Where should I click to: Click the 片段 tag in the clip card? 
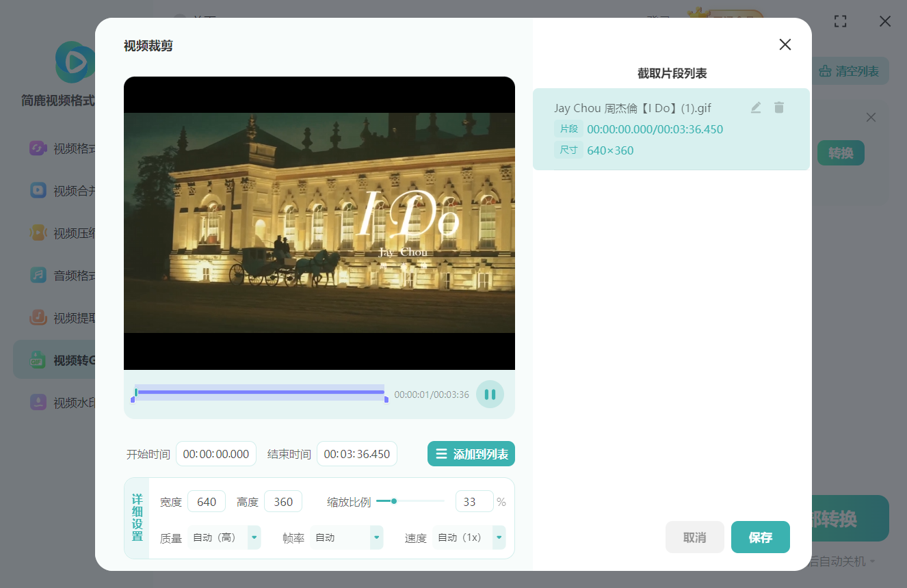point(569,129)
